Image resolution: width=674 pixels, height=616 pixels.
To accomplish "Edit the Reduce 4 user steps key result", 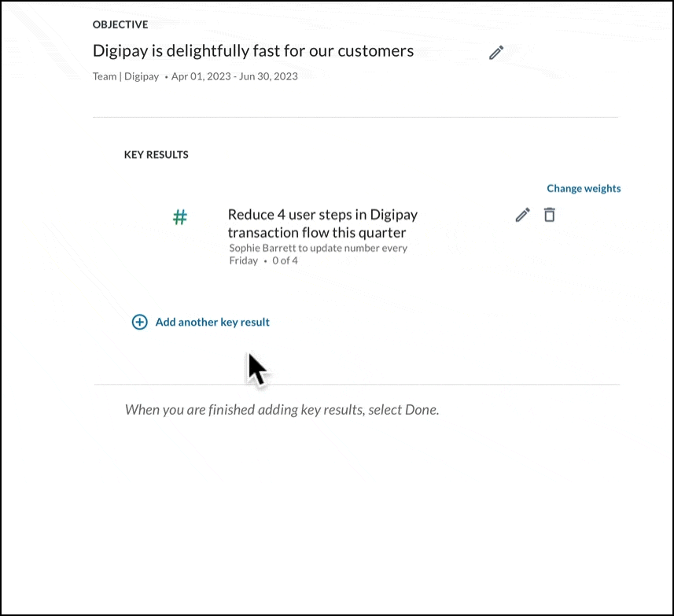I will (x=523, y=215).
